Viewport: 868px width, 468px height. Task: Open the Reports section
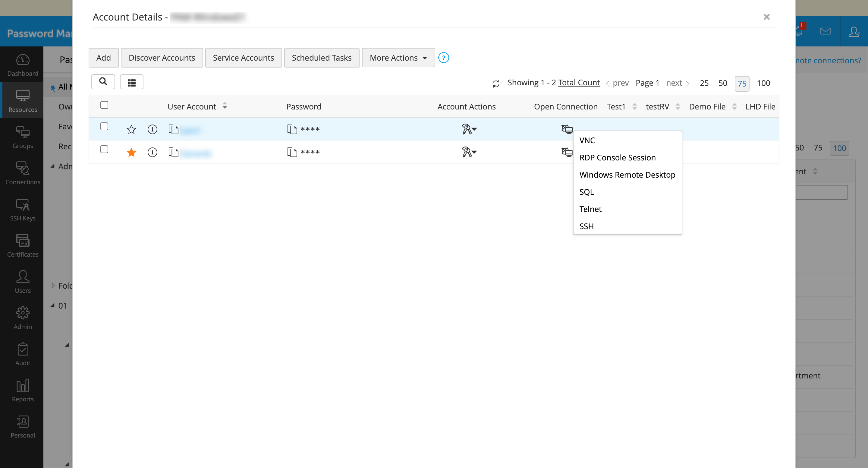22,390
